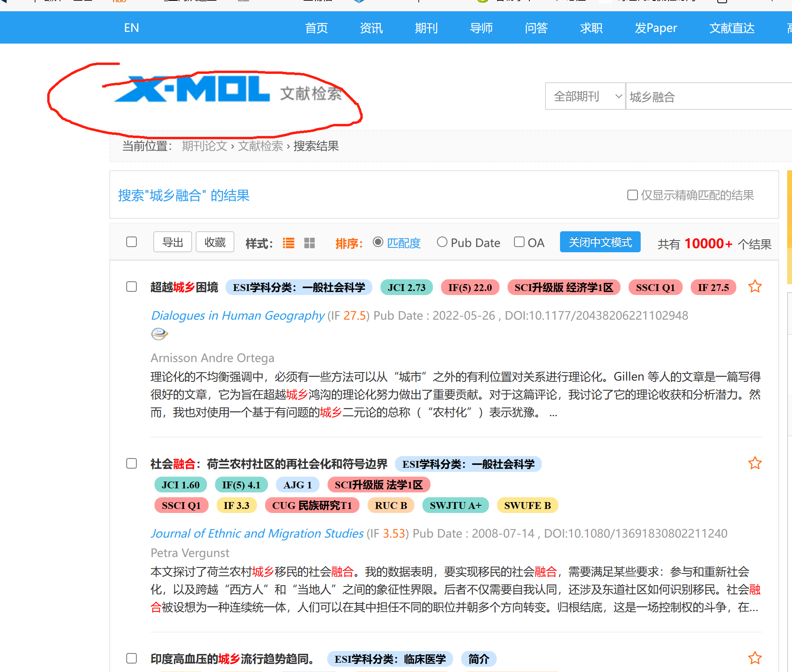The height and width of the screenshot is (672, 792).
Task: Click the SSCI Q1 badge on first result
Action: tap(655, 287)
